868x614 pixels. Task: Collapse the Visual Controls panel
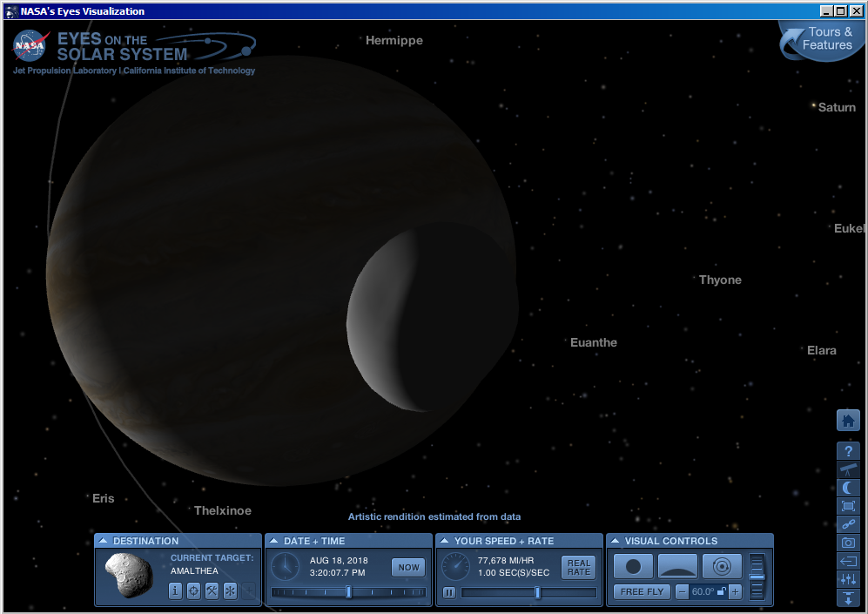(615, 541)
